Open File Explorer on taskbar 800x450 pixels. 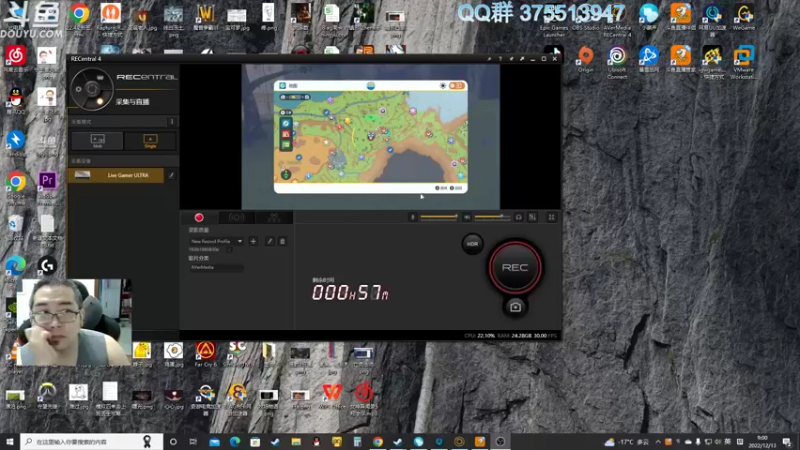296,441
